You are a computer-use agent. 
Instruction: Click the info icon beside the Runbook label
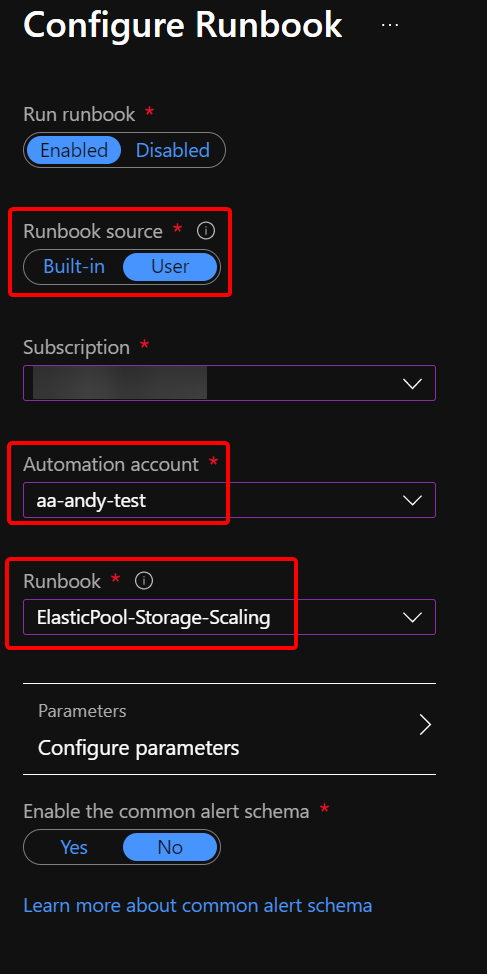143,581
